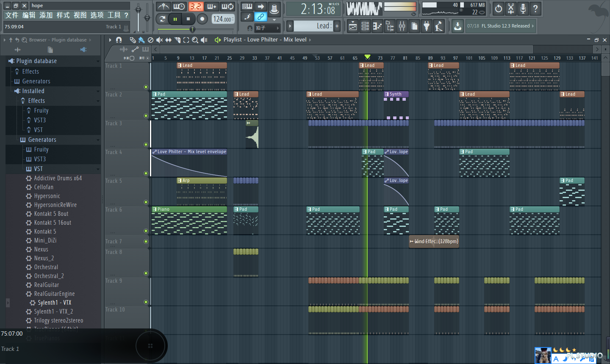Image resolution: width=610 pixels, height=364 pixels.
Task: Click the undo history circular arrow button
Action: pos(499,8)
